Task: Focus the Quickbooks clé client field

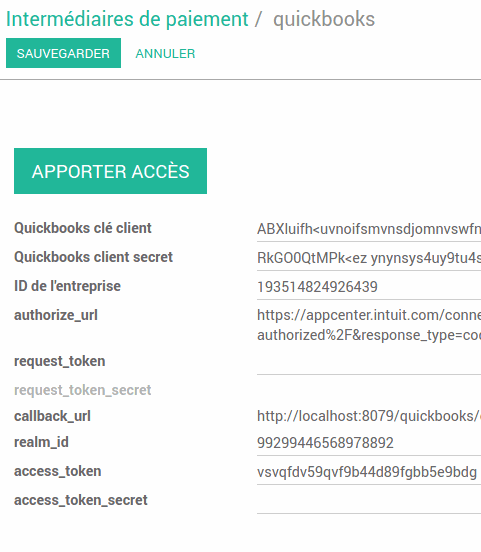Action: (x=369, y=229)
